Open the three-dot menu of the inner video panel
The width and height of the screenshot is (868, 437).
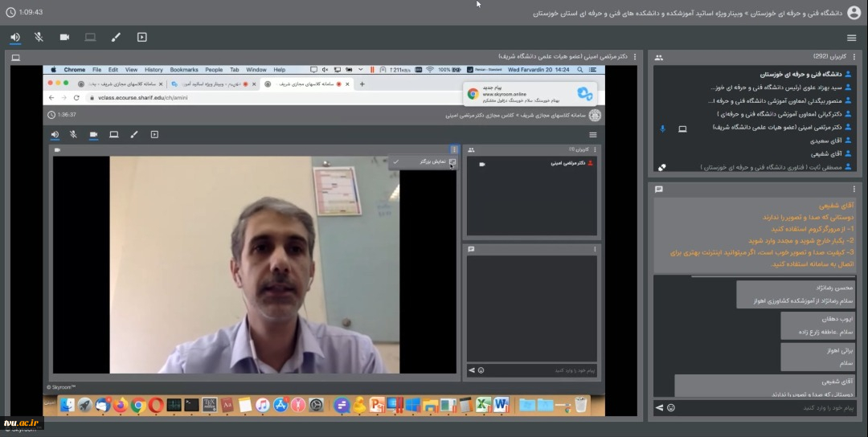click(454, 149)
